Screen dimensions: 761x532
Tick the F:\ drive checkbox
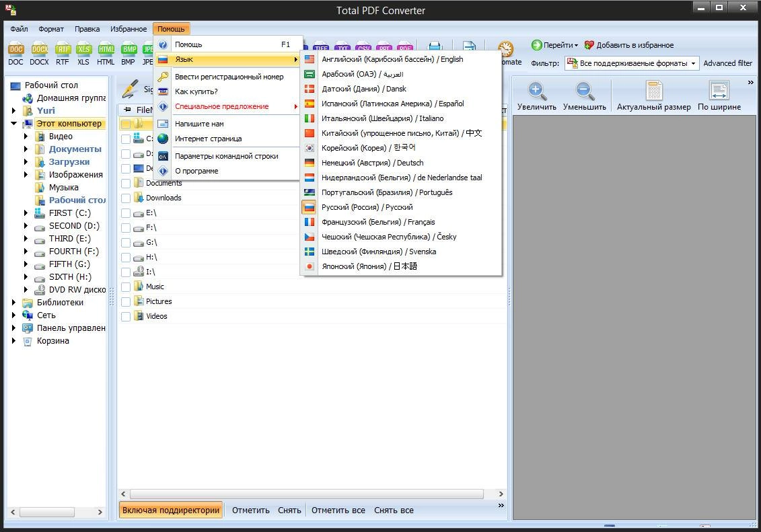pos(126,227)
